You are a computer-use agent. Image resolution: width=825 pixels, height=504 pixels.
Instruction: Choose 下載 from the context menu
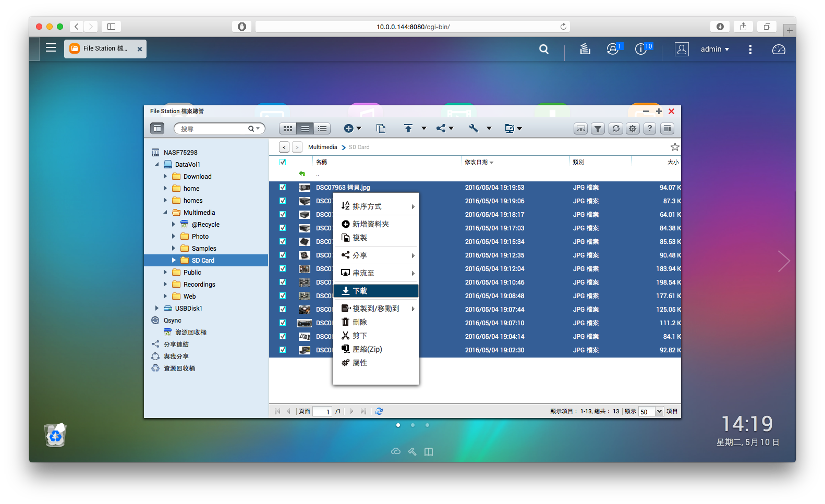click(x=376, y=291)
